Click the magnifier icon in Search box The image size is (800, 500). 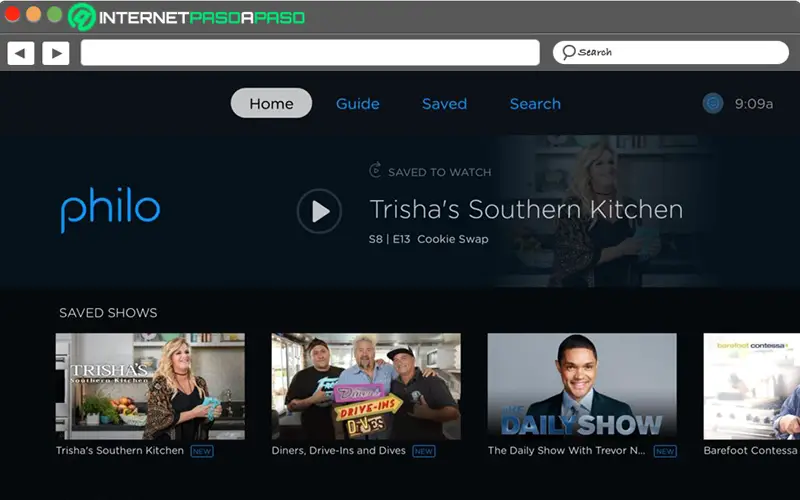[568, 52]
